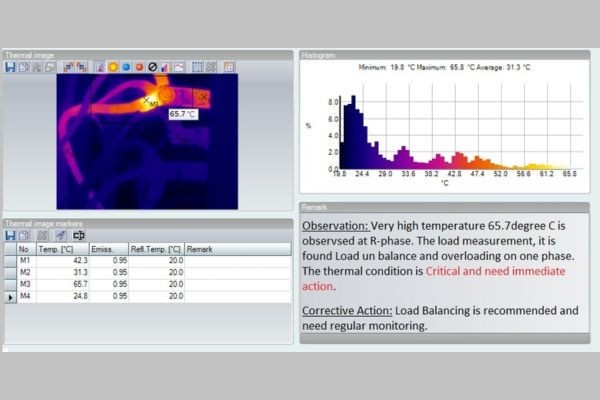
Task: Click the Remark column header in markers table
Action: (x=238, y=249)
